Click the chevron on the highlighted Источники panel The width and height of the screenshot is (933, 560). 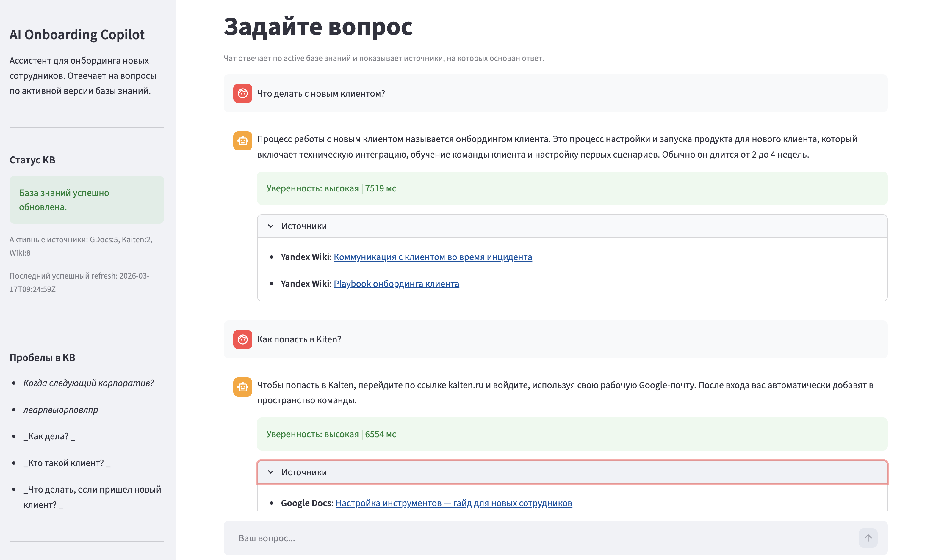(x=270, y=472)
